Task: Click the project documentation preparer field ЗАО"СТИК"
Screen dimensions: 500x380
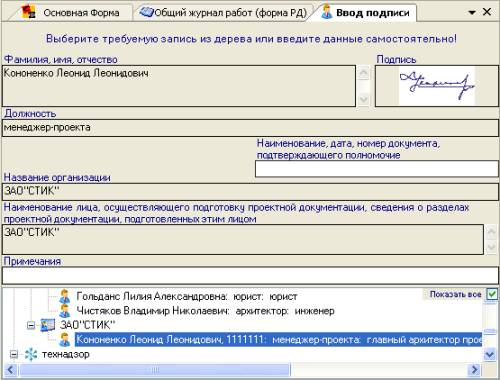Action: point(243,239)
